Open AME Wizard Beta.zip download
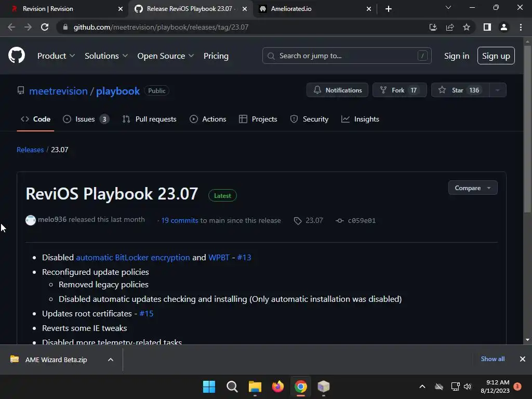The height and width of the screenshot is (399, 532). click(x=56, y=360)
